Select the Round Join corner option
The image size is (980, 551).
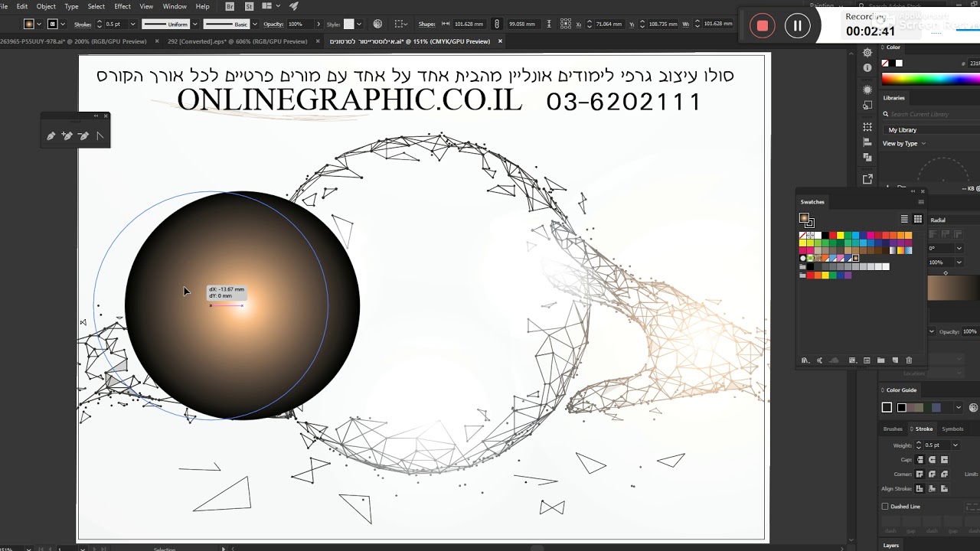point(932,474)
